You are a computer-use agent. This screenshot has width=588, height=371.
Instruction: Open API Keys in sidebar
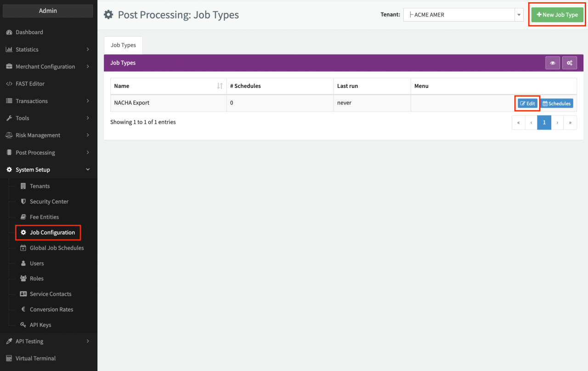pos(40,325)
